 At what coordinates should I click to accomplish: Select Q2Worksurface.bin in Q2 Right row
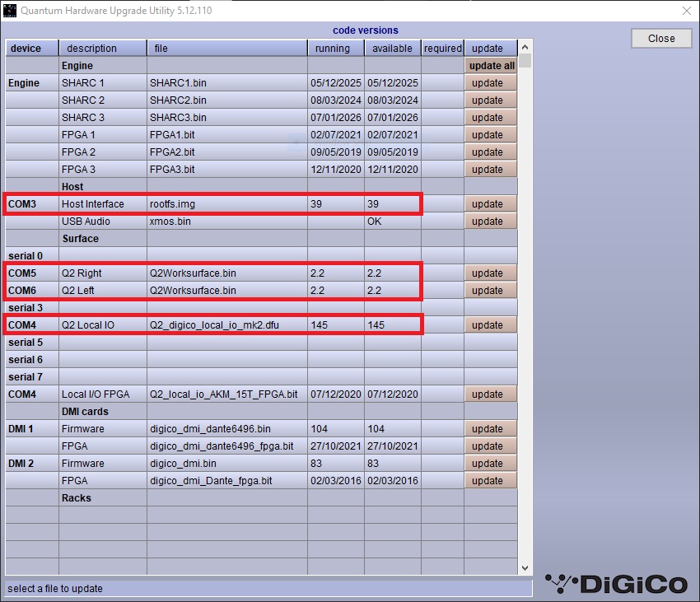click(x=227, y=273)
